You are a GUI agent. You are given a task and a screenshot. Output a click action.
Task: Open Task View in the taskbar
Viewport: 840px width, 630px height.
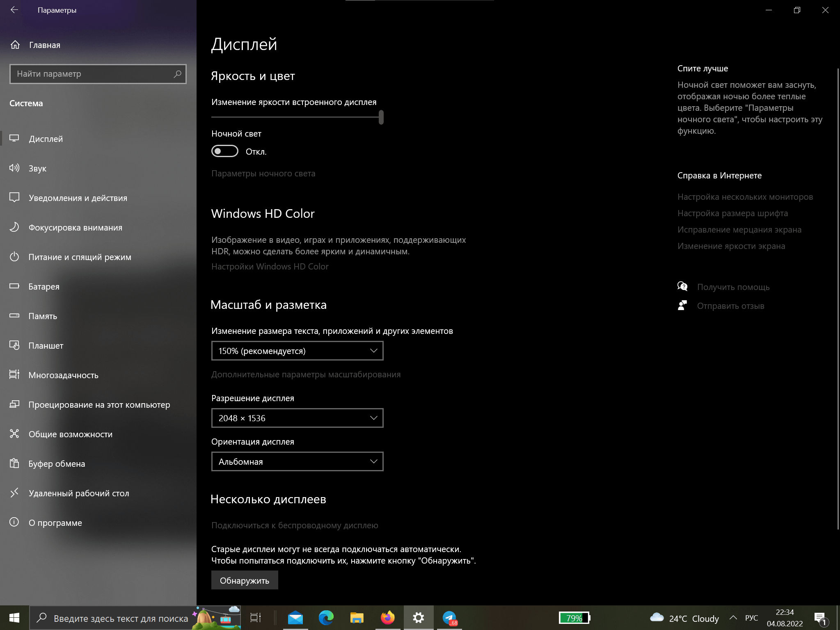256,618
